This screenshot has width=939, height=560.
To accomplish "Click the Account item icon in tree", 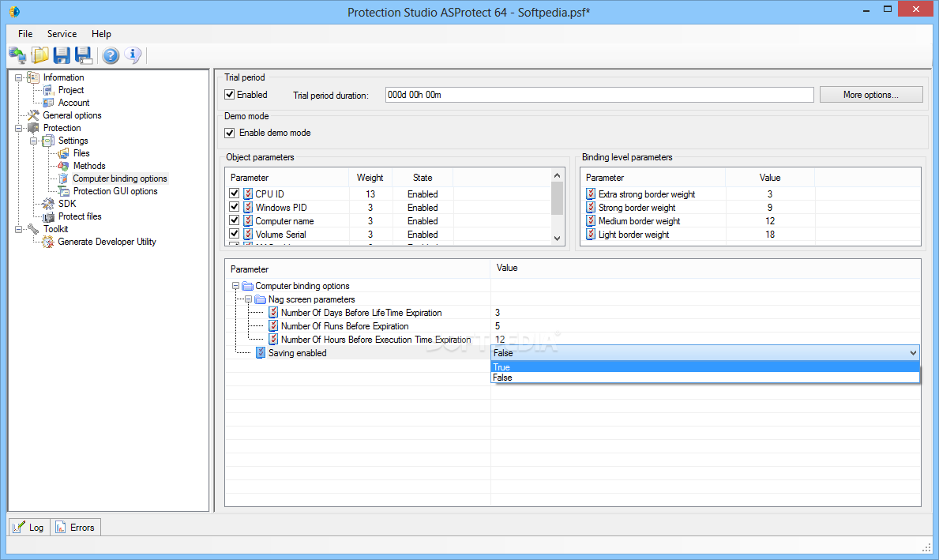I will pyautogui.click(x=48, y=103).
